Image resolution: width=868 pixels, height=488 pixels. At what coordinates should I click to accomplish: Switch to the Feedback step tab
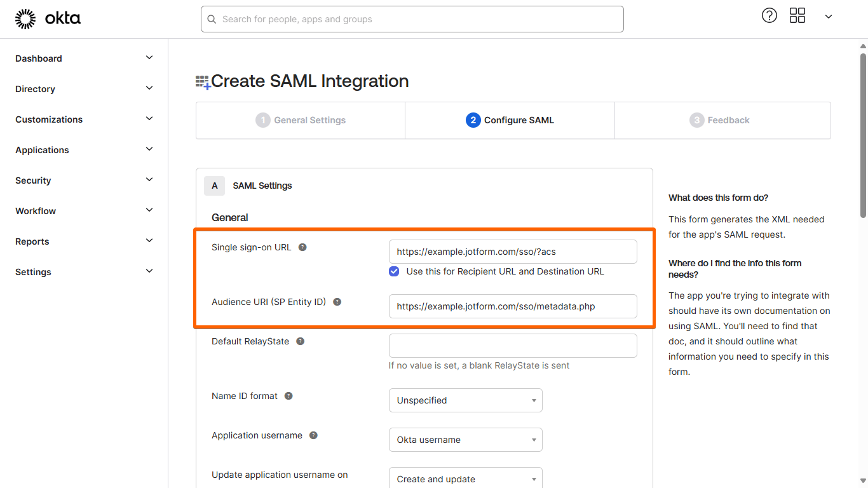(720, 120)
